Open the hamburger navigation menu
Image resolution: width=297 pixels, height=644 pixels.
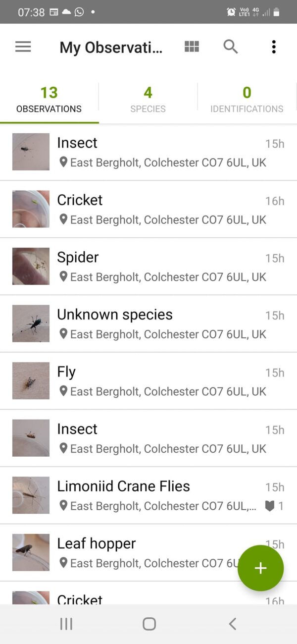tap(23, 47)
